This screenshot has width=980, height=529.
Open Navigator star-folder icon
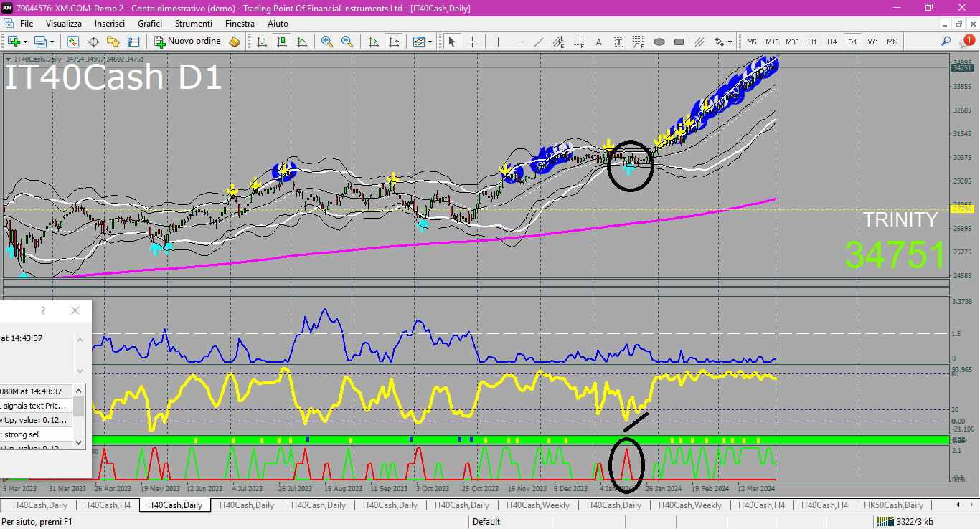click(113, 42)
